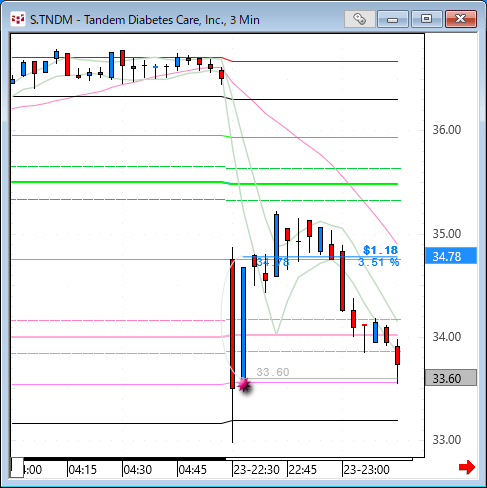
Task: Click the 04:30 time axis label
Action: [x=137, y=470]
